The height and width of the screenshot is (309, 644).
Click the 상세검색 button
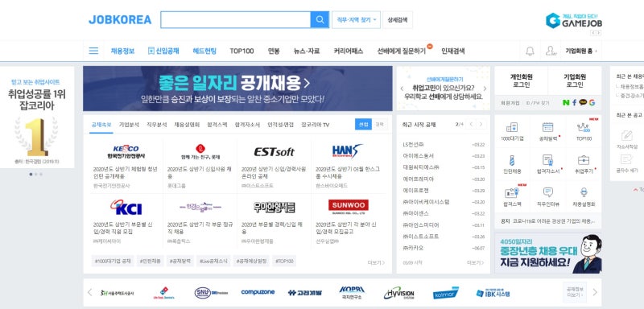pyautogui.click(x=398, y=19)
